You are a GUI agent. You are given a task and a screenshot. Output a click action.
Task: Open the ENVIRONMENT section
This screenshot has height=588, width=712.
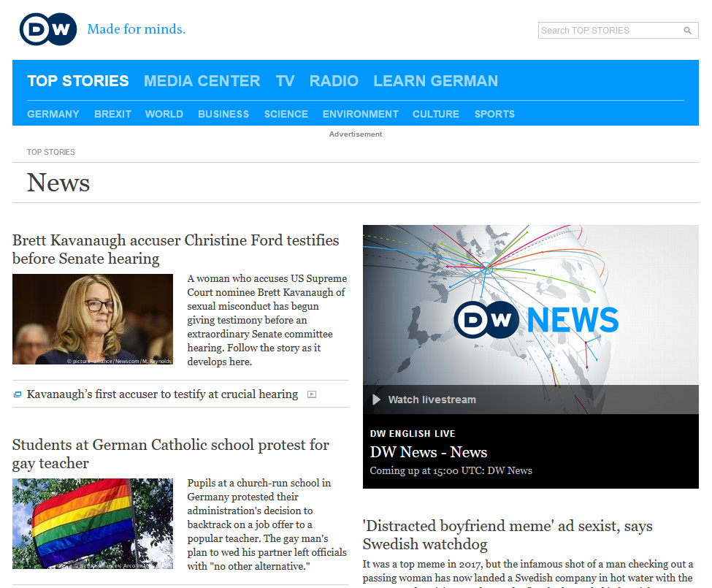tap(361, 114)
